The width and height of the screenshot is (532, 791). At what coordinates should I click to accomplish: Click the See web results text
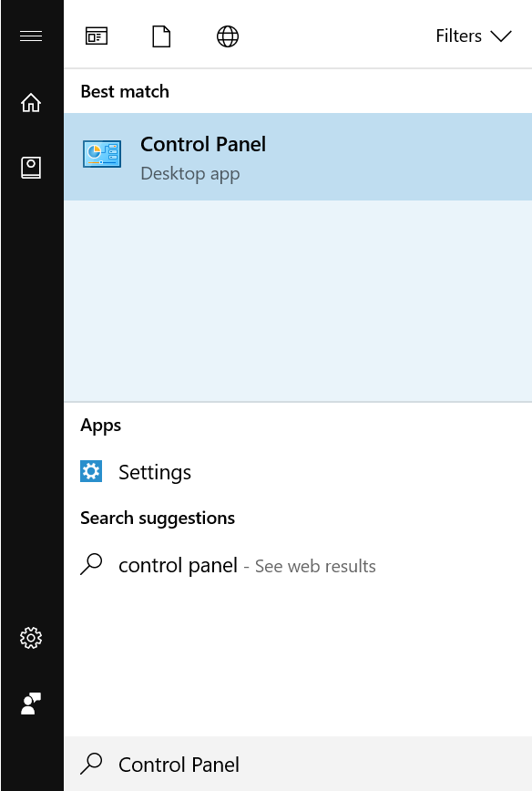click(315, 567)
